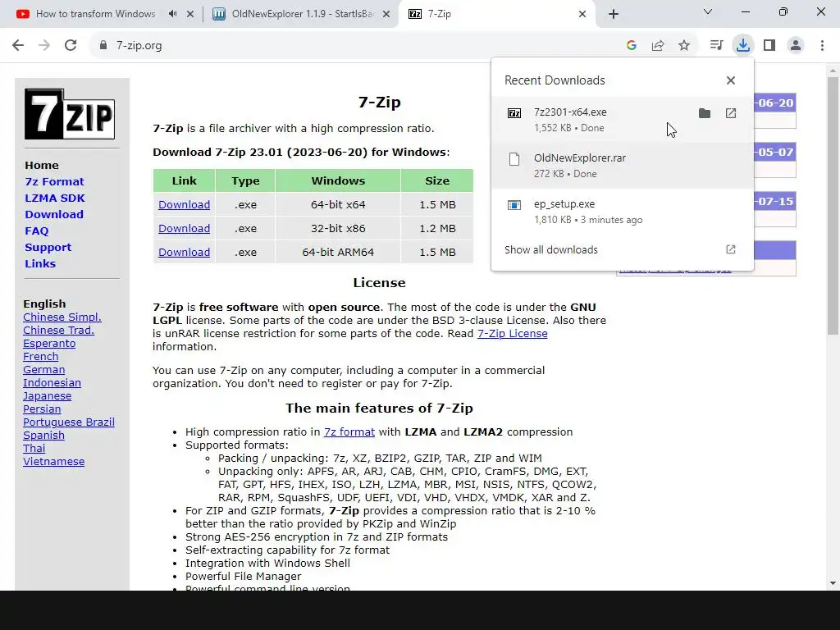Switch language to Thai
Screen dimensions: 840x630
click(34, 449)
